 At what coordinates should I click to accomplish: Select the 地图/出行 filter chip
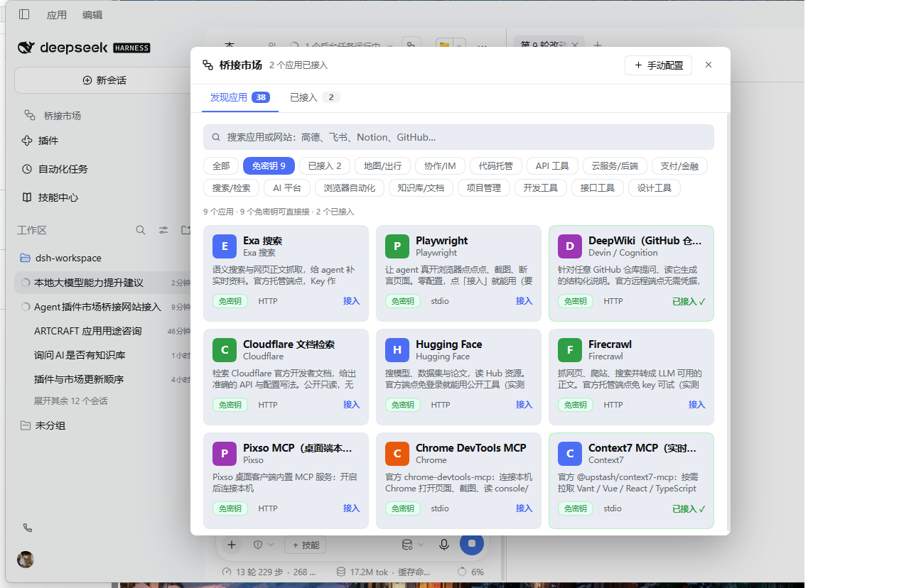tap(382, 165)
